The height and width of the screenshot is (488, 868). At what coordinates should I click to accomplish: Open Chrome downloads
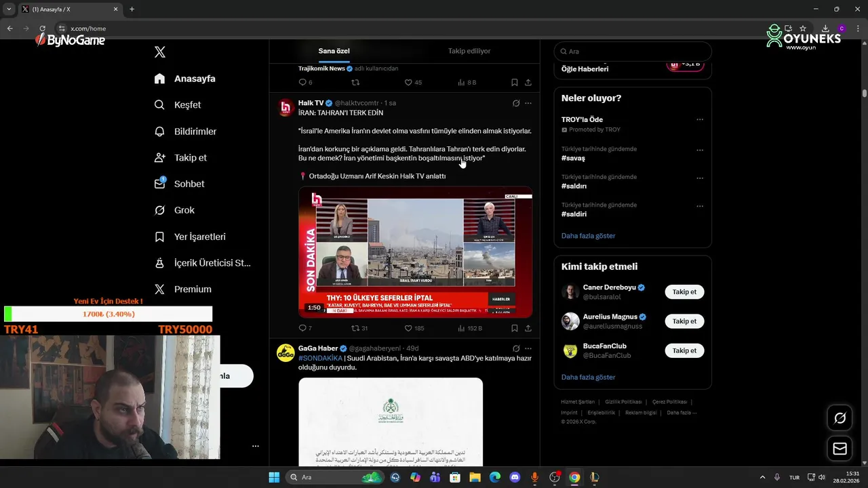(825, 28)
